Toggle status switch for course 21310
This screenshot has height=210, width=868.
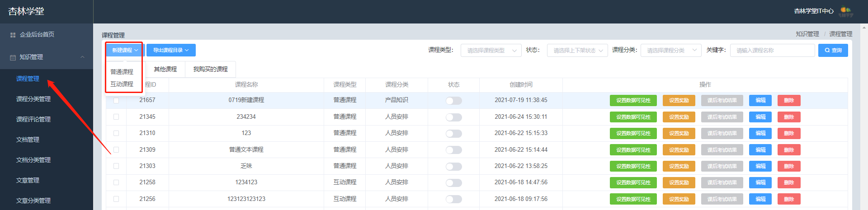[453, 133]
